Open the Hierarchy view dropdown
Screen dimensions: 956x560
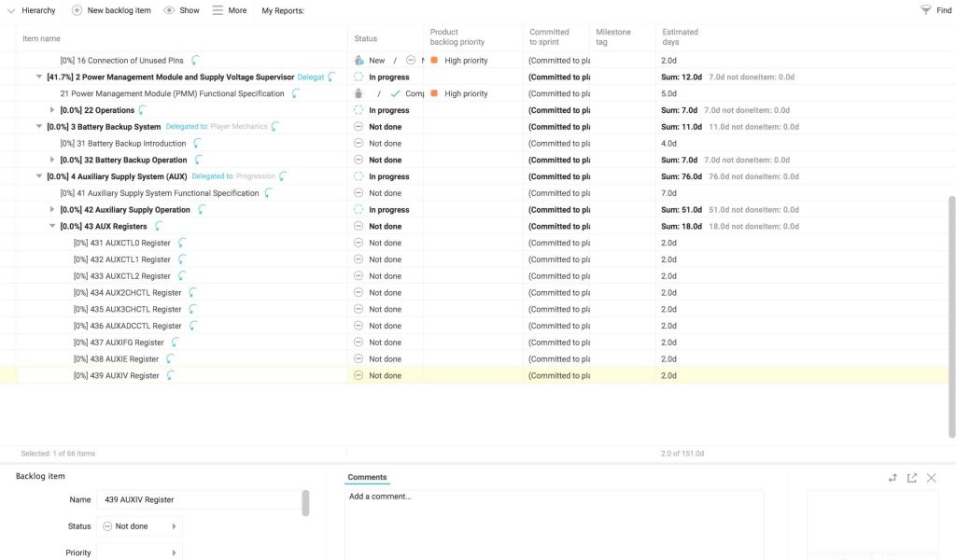click(x=11, y=10)
